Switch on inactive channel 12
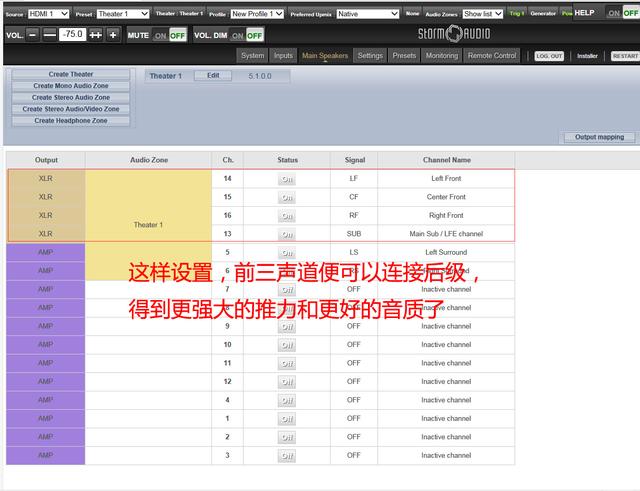This screenshot has width=640, height=491. point(287,382)
